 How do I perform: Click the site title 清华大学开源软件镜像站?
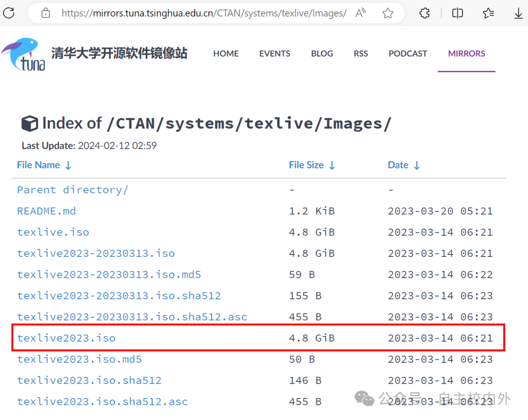[119, 53]
